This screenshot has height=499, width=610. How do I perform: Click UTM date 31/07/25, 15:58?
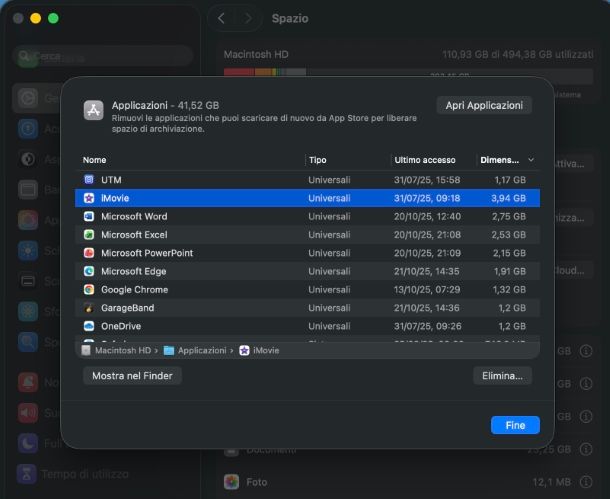(x=427, y=180)
